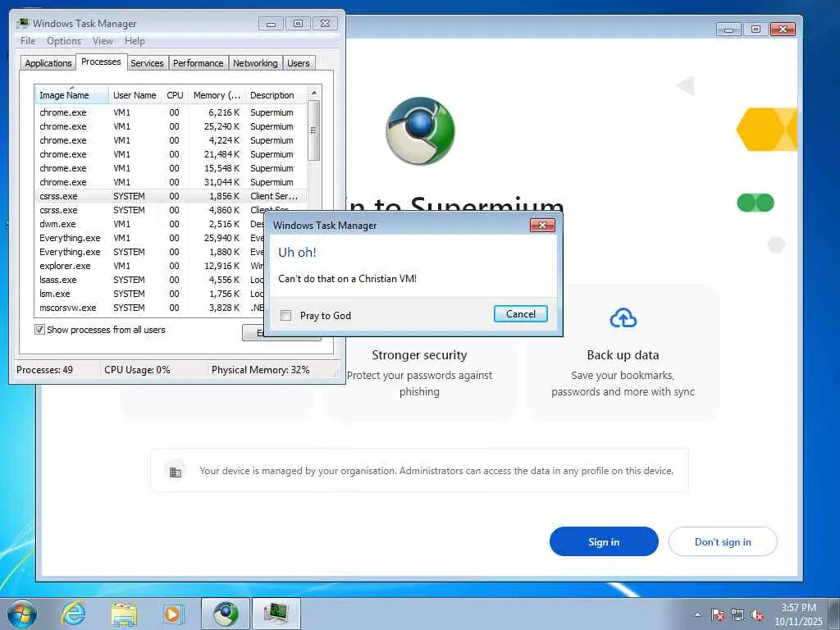Select chrome.exe row using 4,224 K
The height and width of the screenshot is (630, 840).
171,140
